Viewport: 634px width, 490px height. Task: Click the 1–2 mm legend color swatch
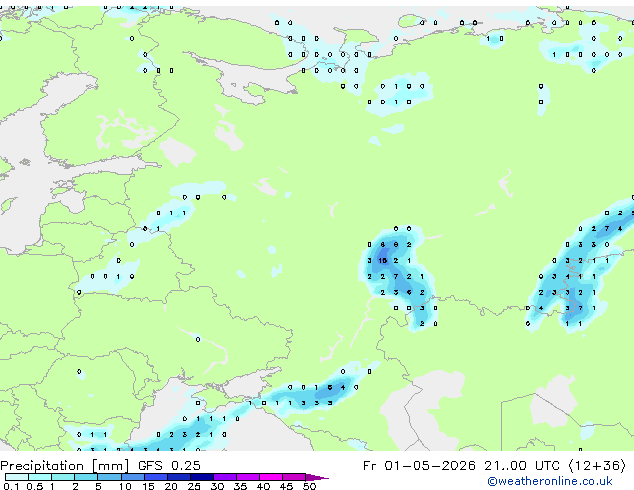63,477
